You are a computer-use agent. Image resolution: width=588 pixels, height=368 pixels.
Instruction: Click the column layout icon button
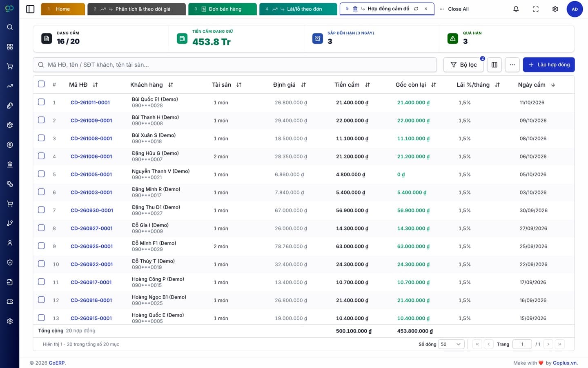[494, 65]
